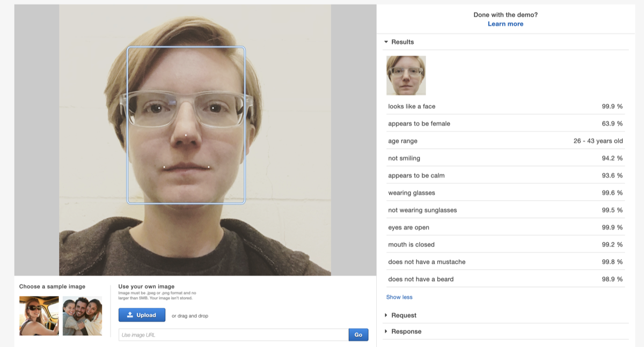The height and width of the screenshot is (347, 644).
Task: Click the nose landmark dot on the image
Action: click(x=186, y=136)
